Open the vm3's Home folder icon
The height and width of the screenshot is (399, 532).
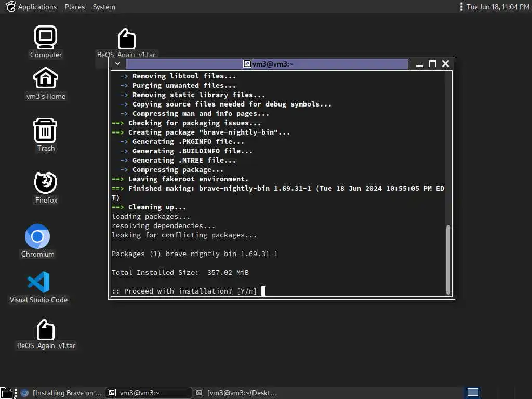click(x=46, y=84)
